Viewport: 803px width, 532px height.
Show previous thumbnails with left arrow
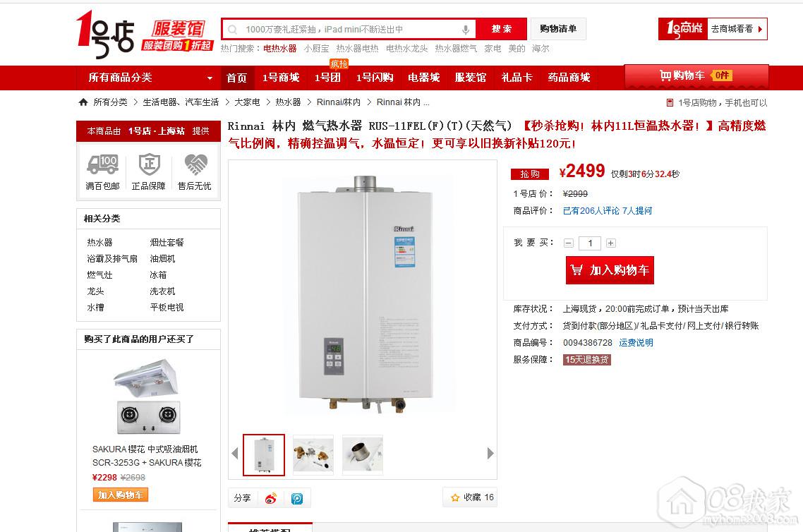pyautogui.click(x=235, y=453)
